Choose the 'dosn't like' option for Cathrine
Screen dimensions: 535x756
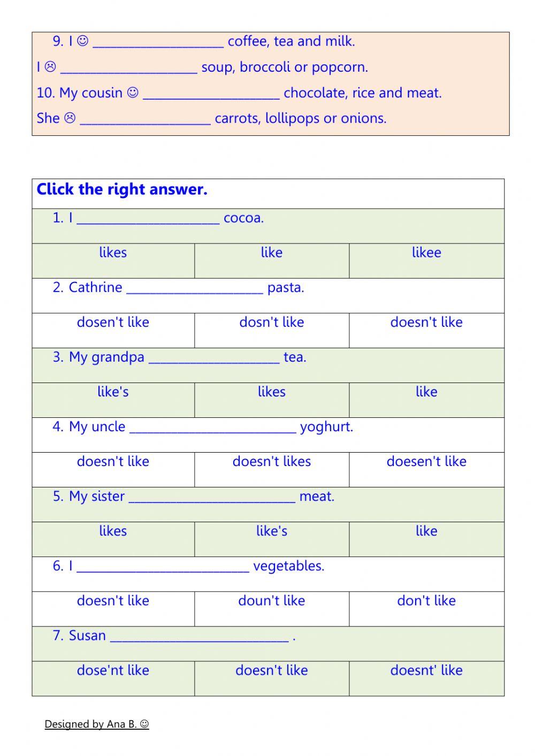coord(272,323)
